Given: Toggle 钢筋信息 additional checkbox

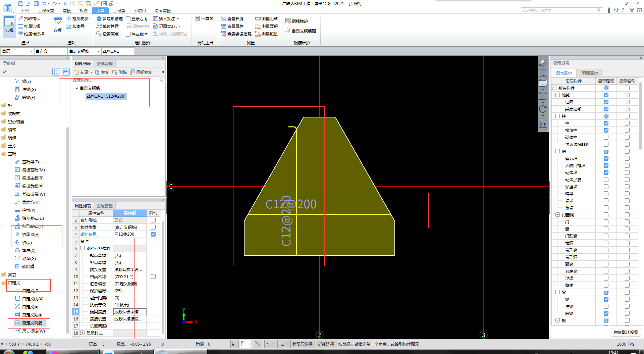Looking at the screenshot, I should [153, 234].
